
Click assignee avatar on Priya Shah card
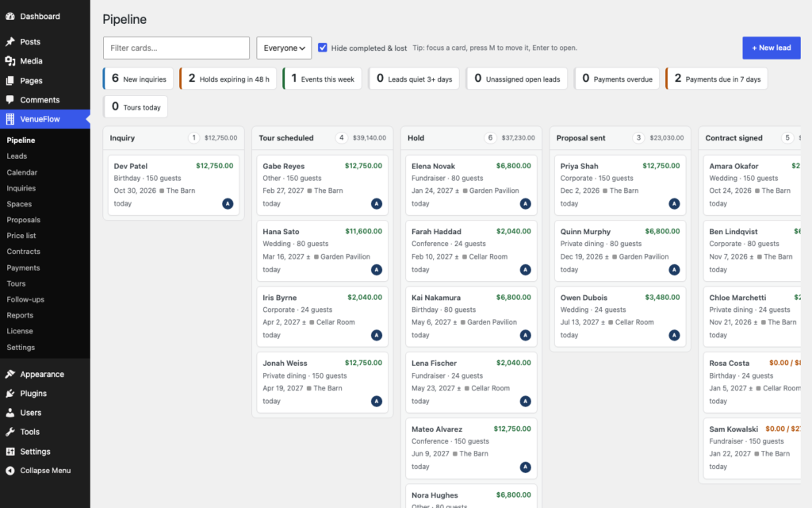(674, 204)
